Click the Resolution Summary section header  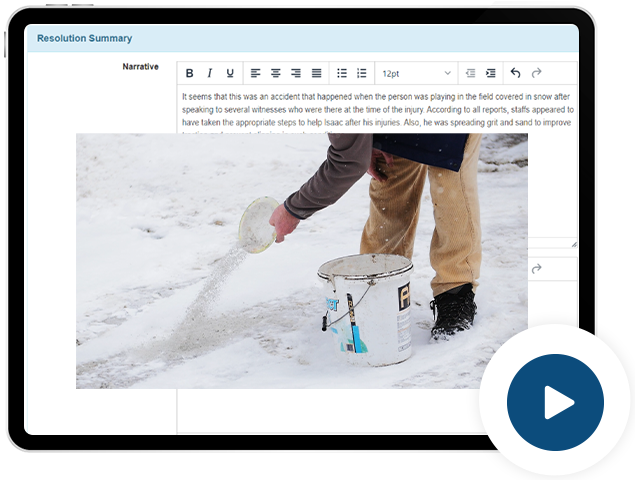(x=85, y=38)
